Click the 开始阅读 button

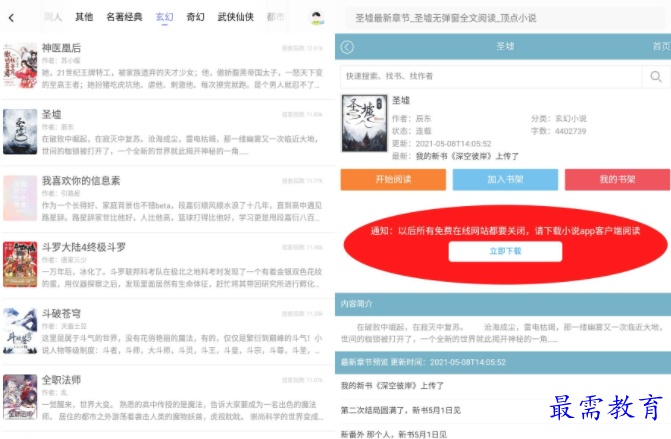click(393, 179)
